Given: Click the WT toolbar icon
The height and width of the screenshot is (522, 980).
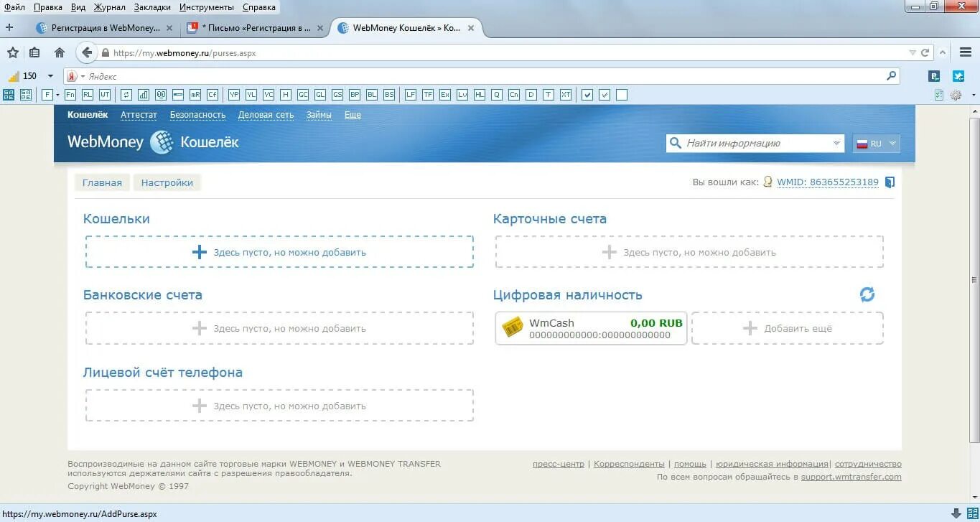Looking at the screenshot, I should click(105, 95).
